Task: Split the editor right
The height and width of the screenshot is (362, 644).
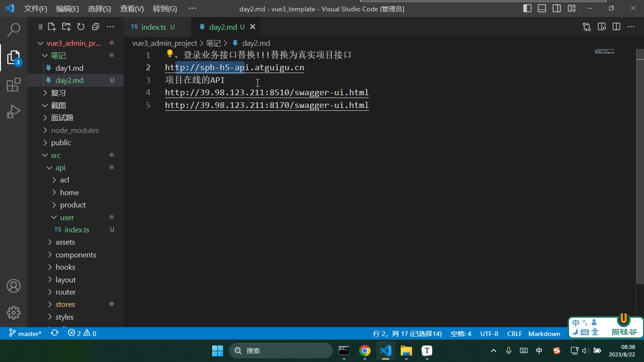Action: coord(616,27)
